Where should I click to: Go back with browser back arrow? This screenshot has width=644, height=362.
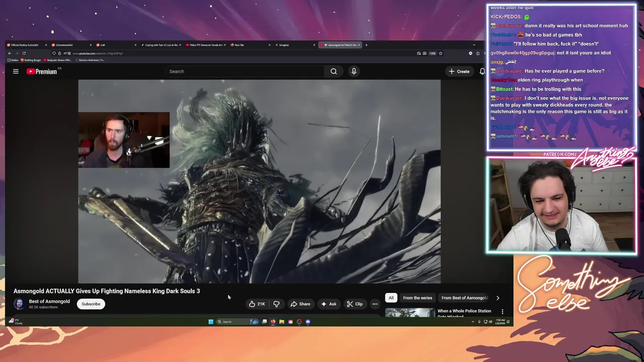pyautogui.click(x=10, y=53)
